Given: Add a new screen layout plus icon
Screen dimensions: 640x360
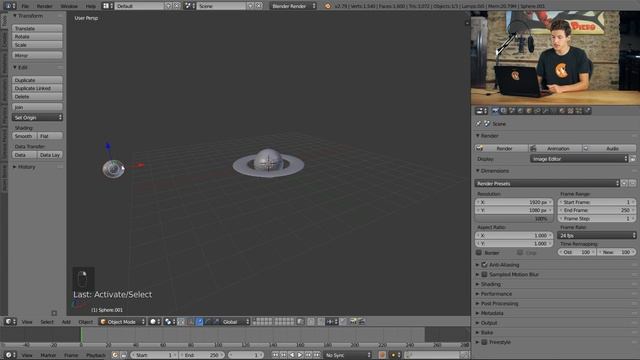Looking at the screenshot, I should coord(168,6).
